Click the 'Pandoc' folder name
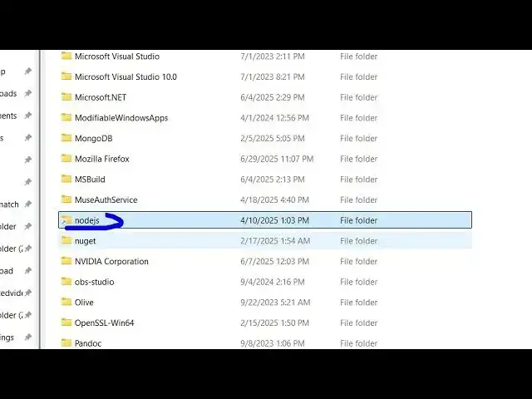532x399 pixels. click(x=88, y=343)
